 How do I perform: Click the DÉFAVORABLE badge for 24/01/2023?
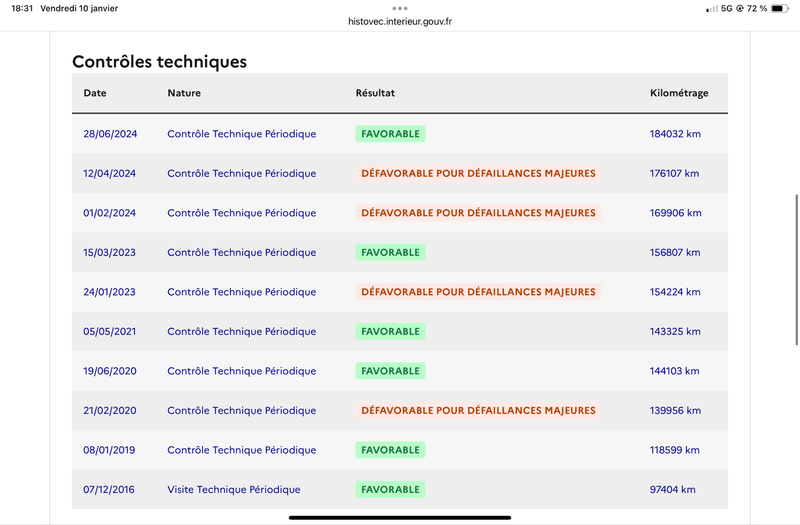click(x=479, y=292)
